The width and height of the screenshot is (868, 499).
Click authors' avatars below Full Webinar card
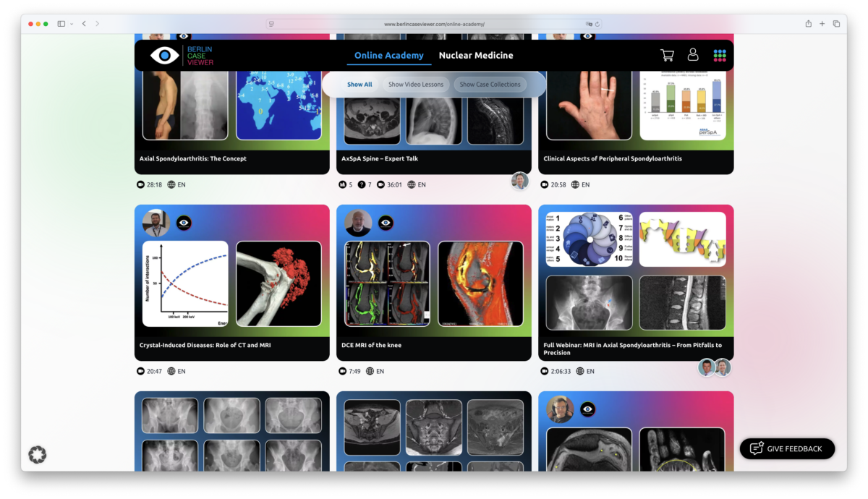coord(715,367)
